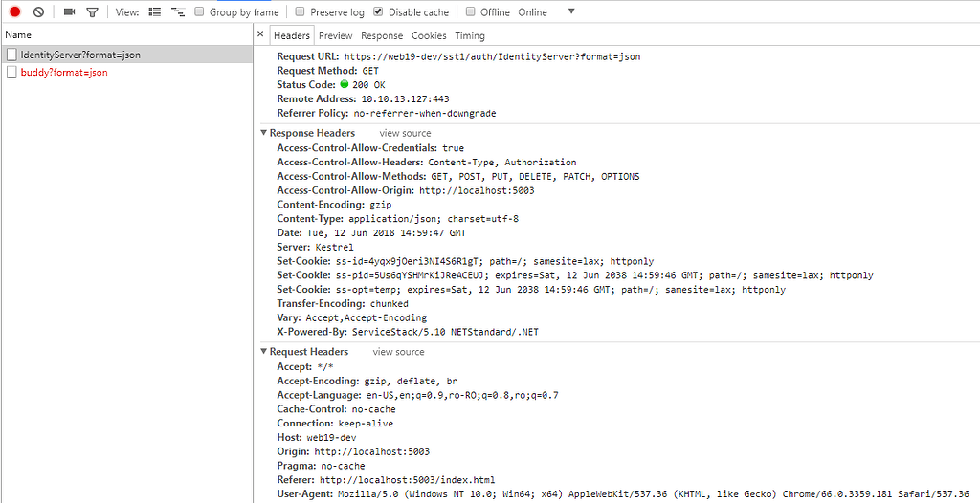Image resolution: width=980 pixels, height=503 pixels.
Task: Enable the Preserve log checkbox
Action: coord(301,12)
